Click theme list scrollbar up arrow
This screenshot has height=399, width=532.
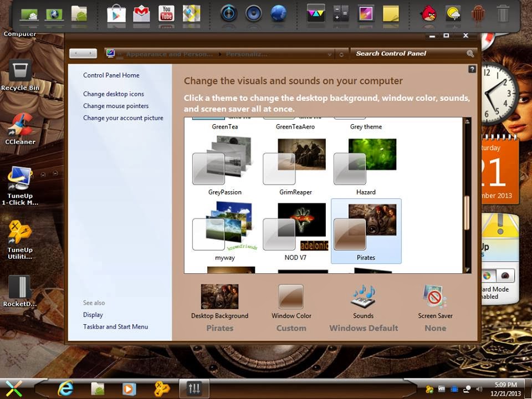(467, 121)
